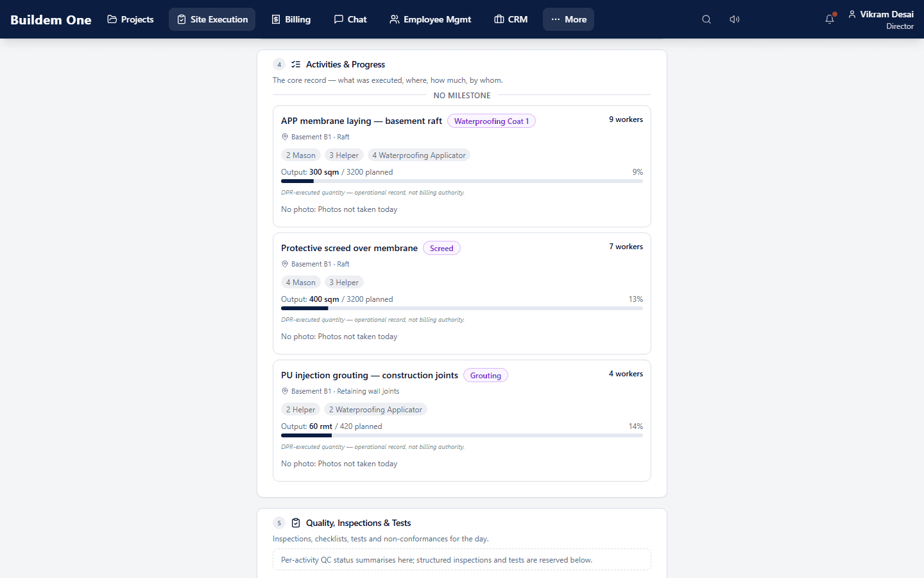This screenshot has width=924, height=578.
Task: Open Chat from the navigation bar
Action: pos(350,19)
